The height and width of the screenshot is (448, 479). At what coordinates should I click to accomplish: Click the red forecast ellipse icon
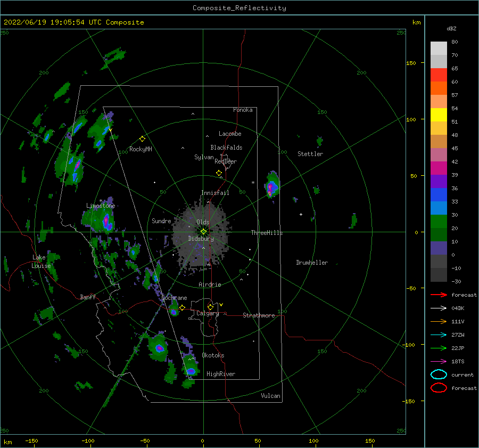tap(439, 388)
